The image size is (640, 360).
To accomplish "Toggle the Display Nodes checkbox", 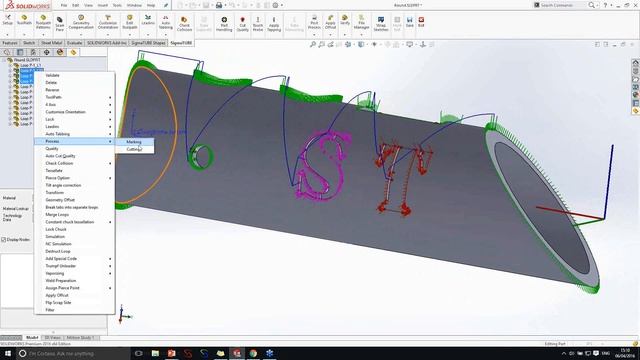I will [x=4, y=240].
